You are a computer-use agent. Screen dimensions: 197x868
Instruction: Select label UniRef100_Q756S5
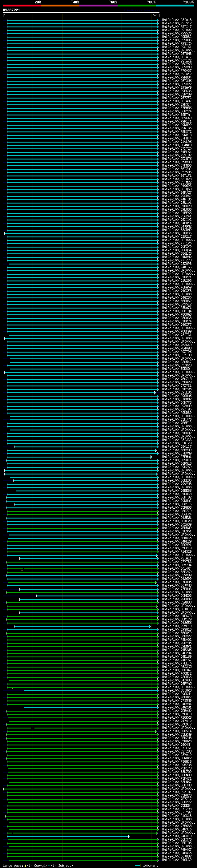177,826
